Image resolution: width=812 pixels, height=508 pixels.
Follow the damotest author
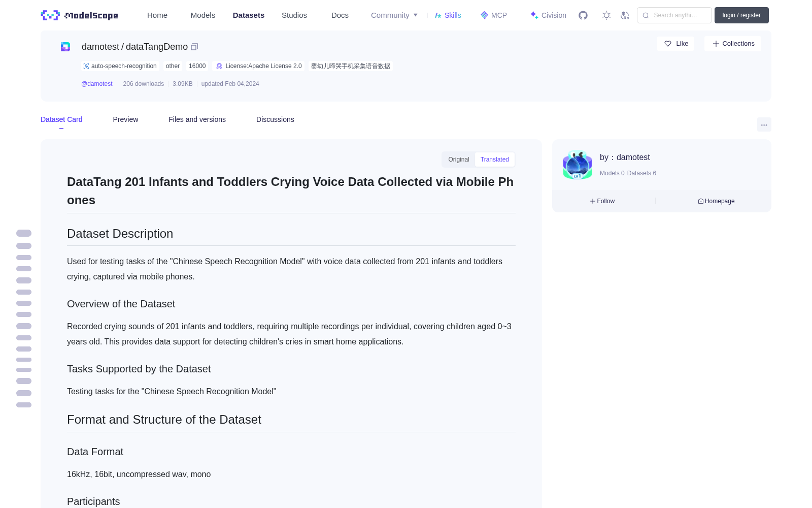(x=602, y=201)
